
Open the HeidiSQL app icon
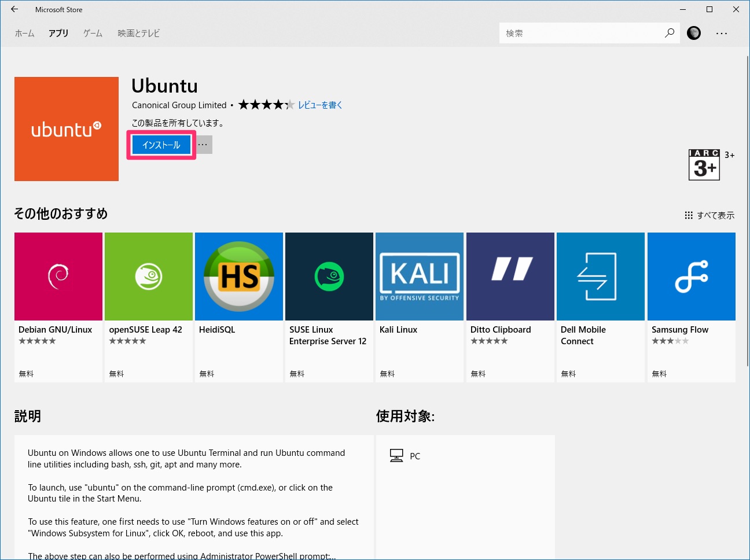pos(239,277)
